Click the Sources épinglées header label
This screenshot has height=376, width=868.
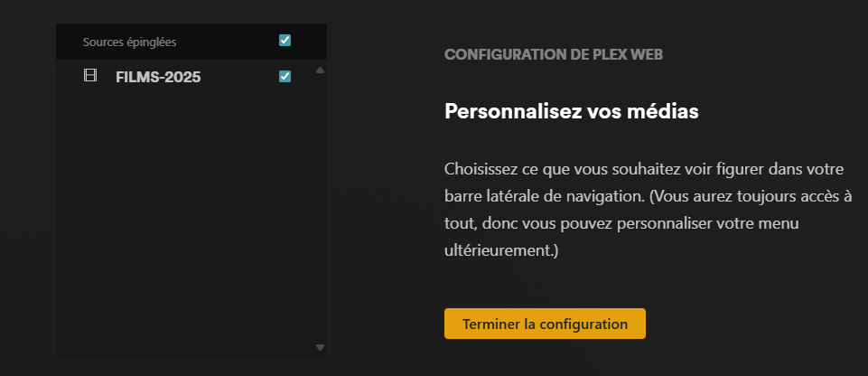click(x=129, y=42)
